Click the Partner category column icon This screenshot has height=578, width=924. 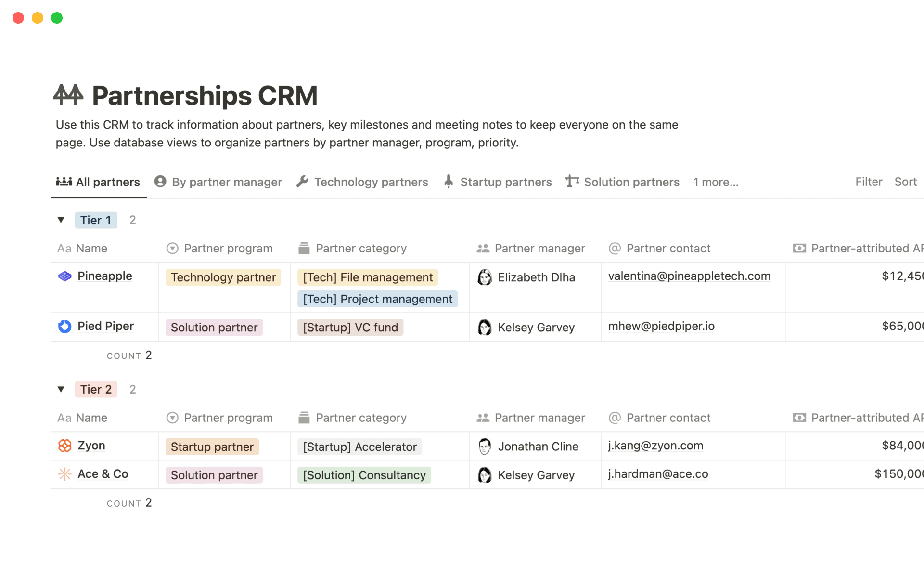(x=304, y=248)
